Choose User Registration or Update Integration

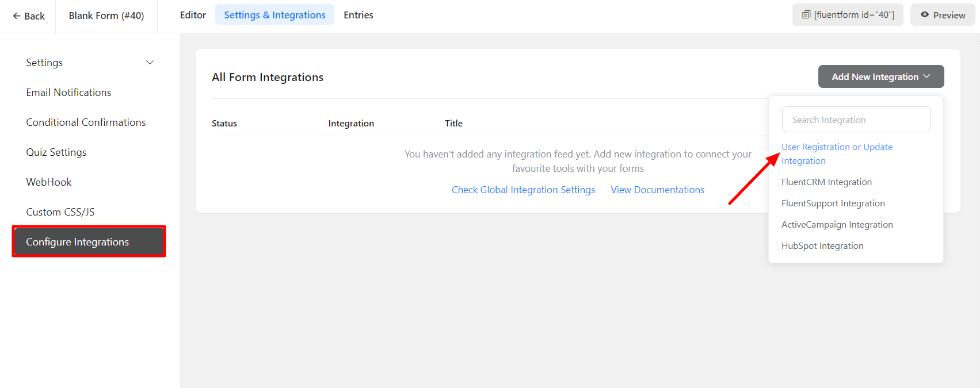point(836,153)
